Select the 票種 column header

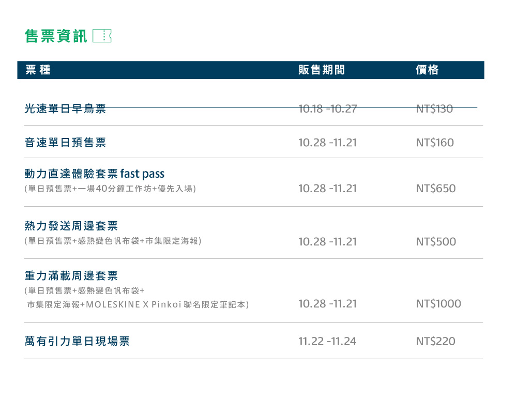point(38,70)
